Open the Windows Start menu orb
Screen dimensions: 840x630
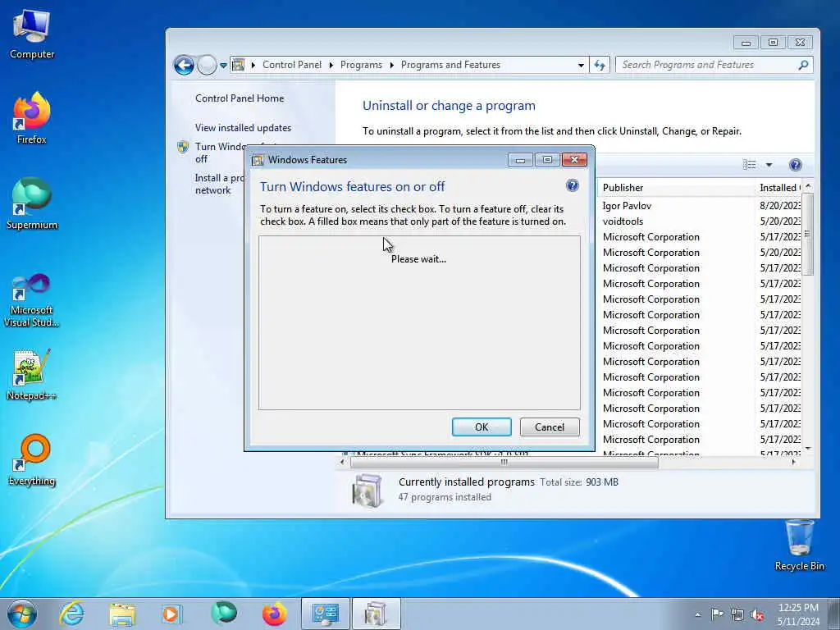22,614
